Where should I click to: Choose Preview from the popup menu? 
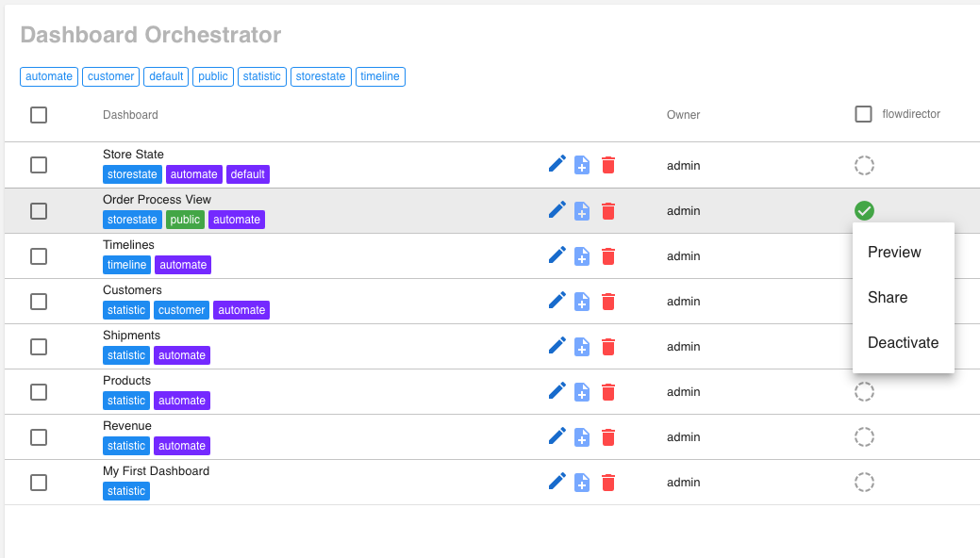click(x=894, y=253)
